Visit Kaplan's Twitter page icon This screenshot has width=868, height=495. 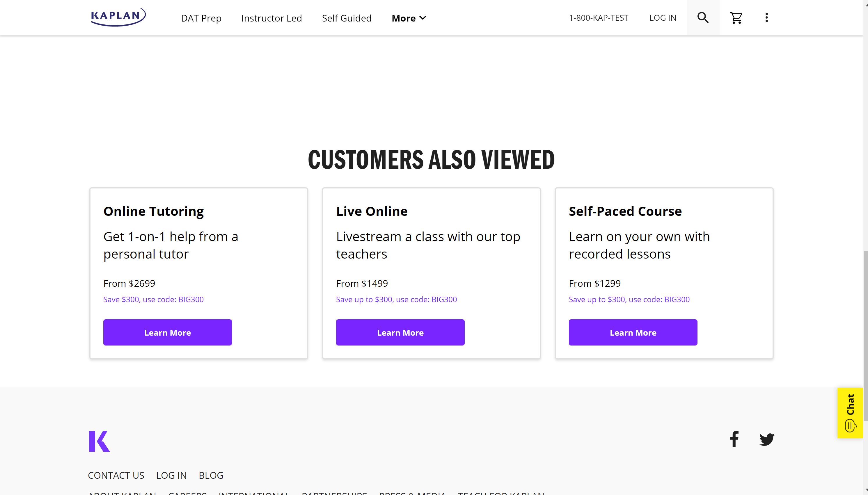[x=767, y=439]
